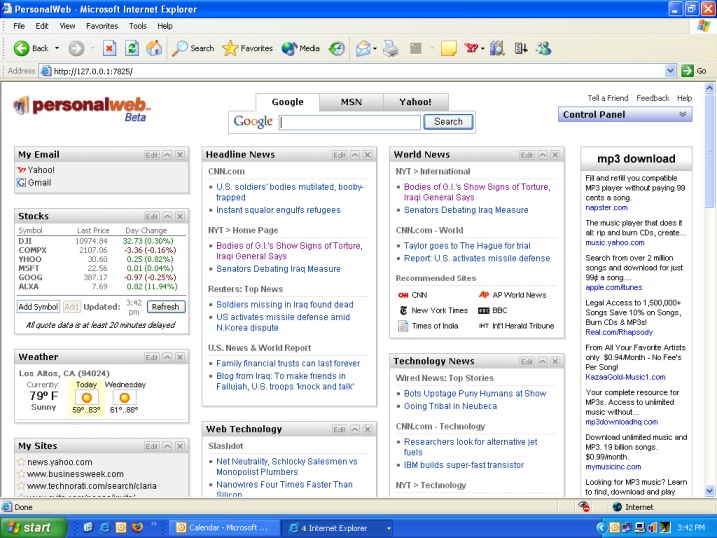
Task: Edit the Web Technology widget
Action: tap(339, 429)
